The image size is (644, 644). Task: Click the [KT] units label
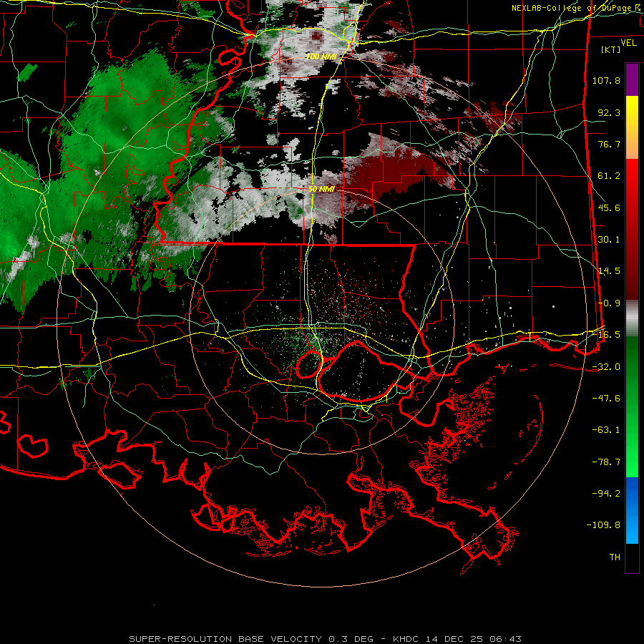click(x=611, y=49)
